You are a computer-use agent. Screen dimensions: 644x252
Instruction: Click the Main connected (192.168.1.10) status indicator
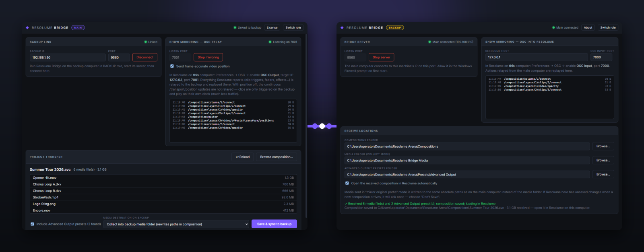(x=451, y=42)
